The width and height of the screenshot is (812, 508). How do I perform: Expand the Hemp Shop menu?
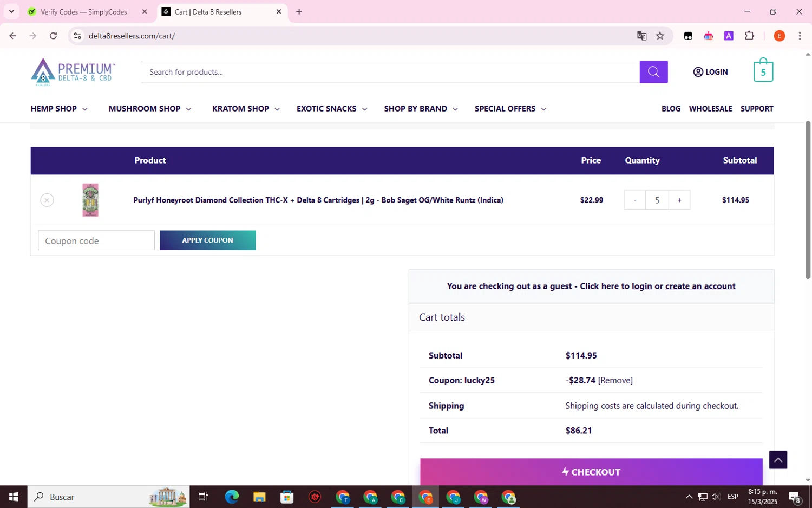(59, 109)
